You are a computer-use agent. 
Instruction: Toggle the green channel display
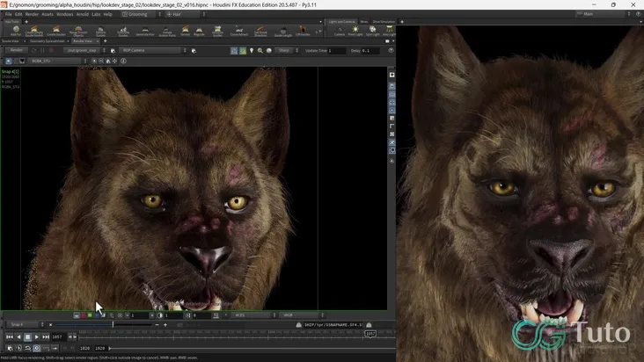click(90, 315)
